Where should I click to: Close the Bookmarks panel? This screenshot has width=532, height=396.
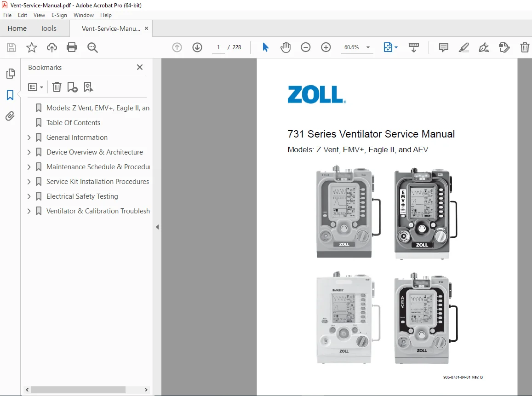pyautogui.click(x=139, y=67)
